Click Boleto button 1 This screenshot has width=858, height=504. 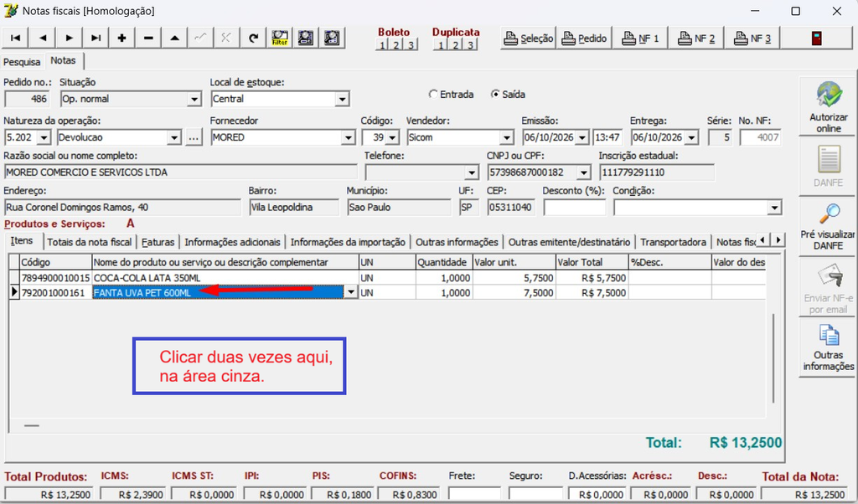383,45
